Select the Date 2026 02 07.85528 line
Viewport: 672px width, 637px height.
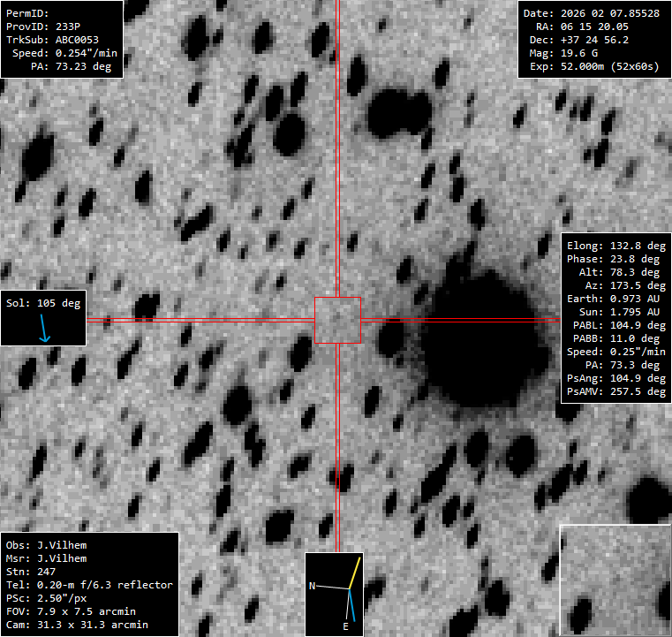point(591,14)
